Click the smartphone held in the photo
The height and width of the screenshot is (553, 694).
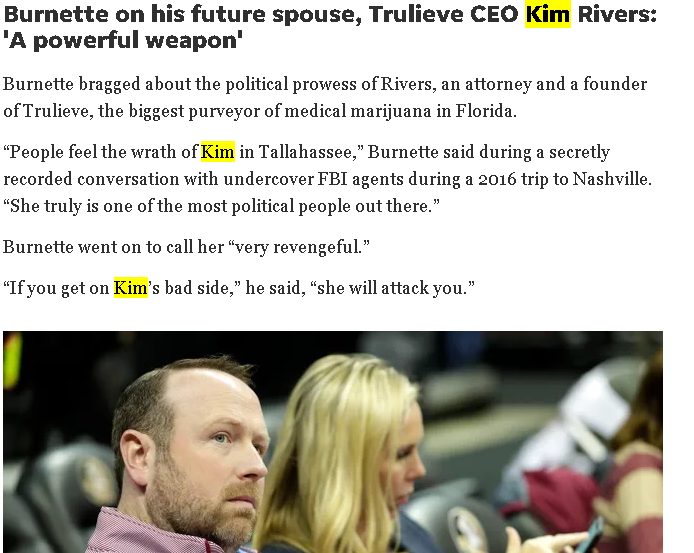coord(590,537)
